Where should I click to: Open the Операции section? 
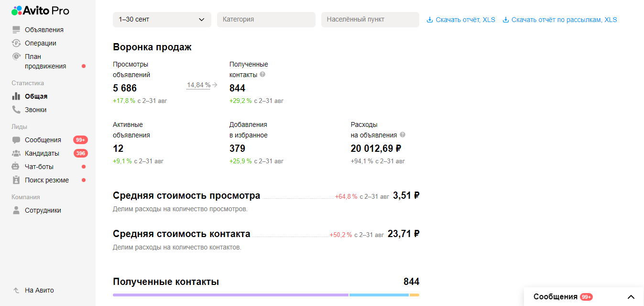(41, 43)
